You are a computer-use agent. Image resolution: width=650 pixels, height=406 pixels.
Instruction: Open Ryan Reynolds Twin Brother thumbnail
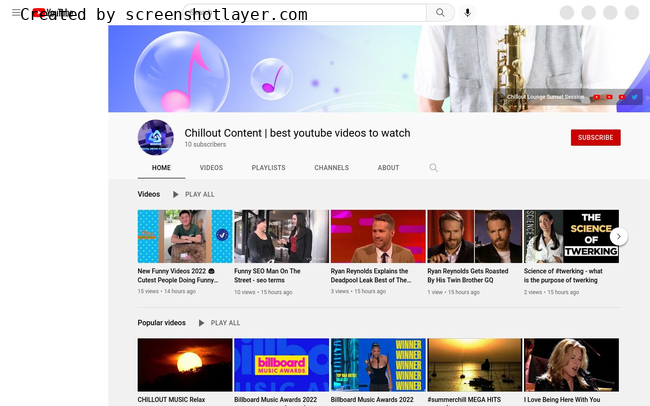475,236
